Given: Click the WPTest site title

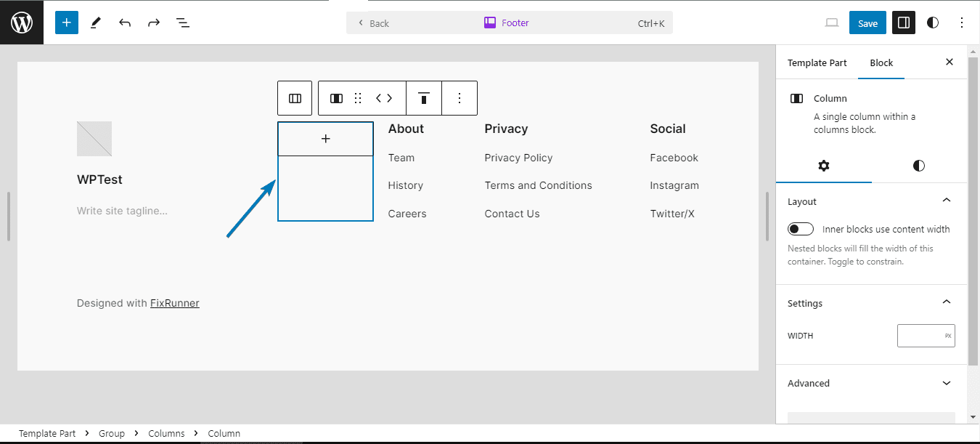Looking at the screenshot, I should pos(99,179).
